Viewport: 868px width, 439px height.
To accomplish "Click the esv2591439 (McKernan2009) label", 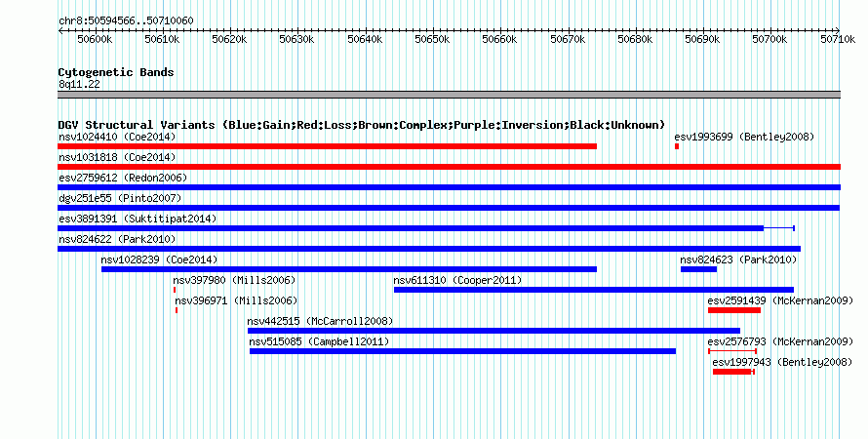I will (780, 300).
